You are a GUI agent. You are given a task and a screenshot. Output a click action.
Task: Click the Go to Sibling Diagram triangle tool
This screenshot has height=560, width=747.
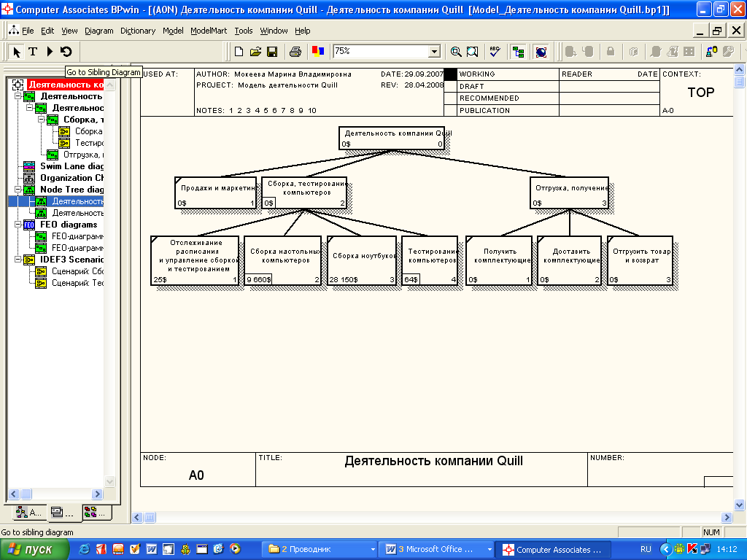(50, 52)
